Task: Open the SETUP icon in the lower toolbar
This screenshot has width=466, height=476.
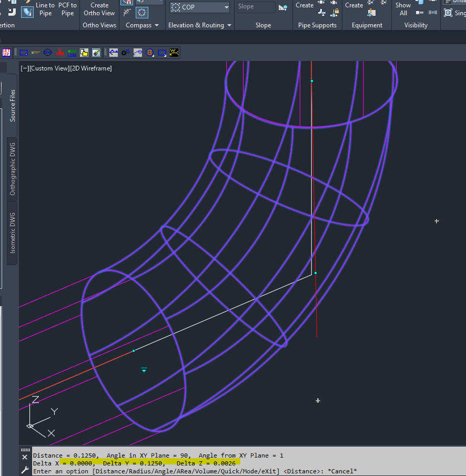Action: (x=6, y=52)
